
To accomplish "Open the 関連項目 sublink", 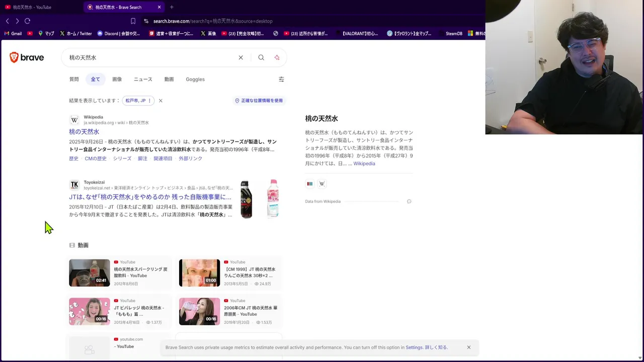I will pos(163,158).
